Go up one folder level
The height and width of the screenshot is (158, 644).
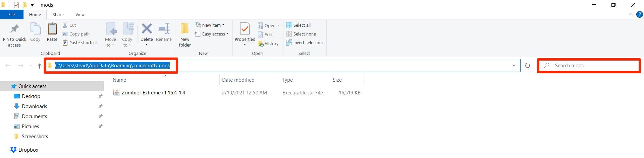pos(40,66)
